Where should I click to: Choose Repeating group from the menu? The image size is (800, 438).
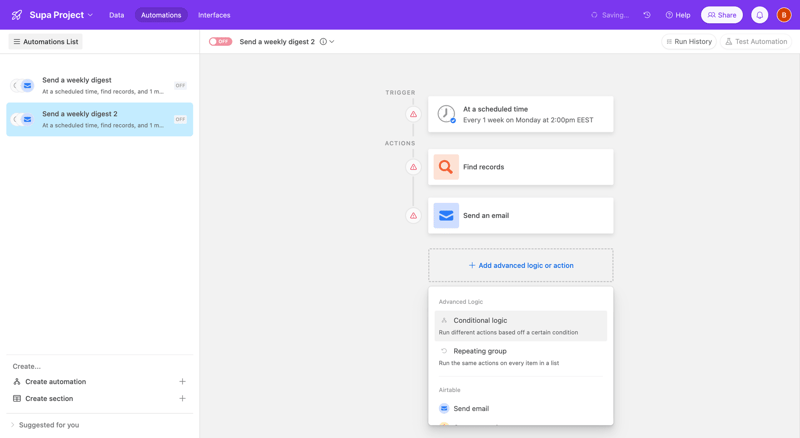coord(520,356)
